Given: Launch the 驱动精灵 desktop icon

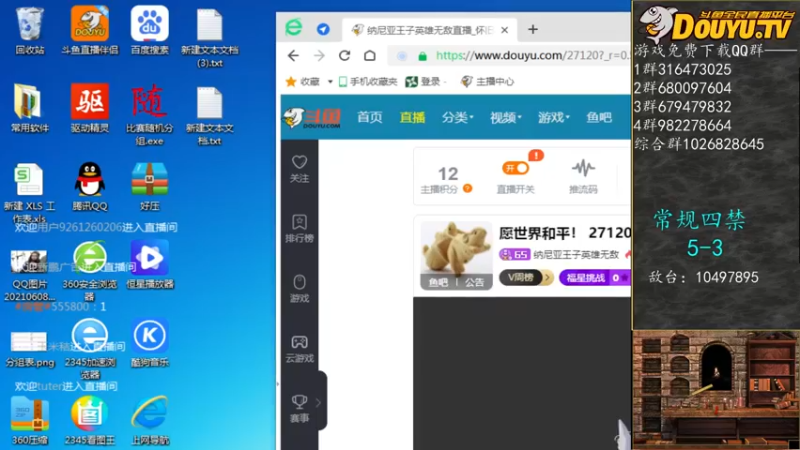Looking at the screenshot, I should click(90, 109).
